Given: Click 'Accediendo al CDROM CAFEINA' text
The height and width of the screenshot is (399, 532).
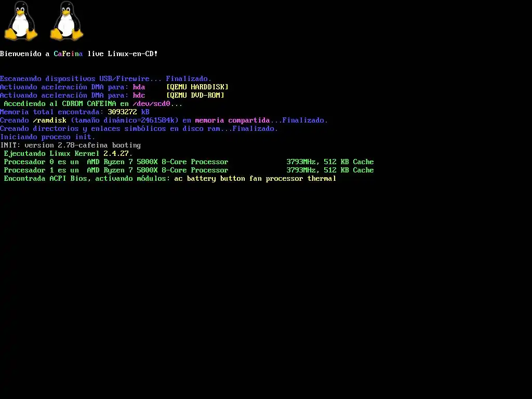Looking at the screenshot, I should (x=60, y=103).
